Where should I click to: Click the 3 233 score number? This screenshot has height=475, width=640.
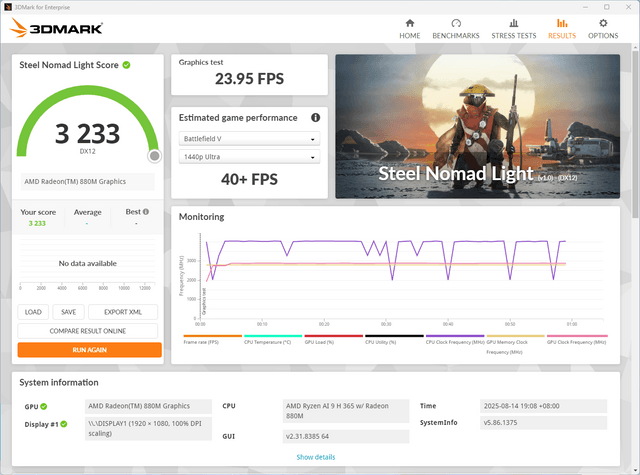[x=87, y=134]
